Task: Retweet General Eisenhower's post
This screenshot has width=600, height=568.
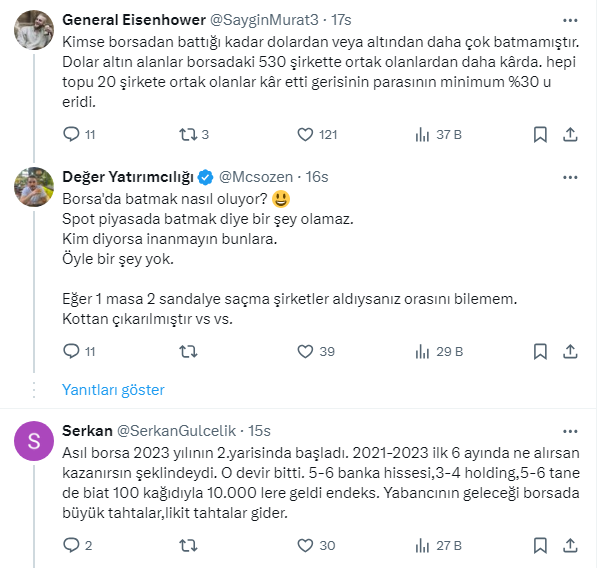Action: coord(187,134)
